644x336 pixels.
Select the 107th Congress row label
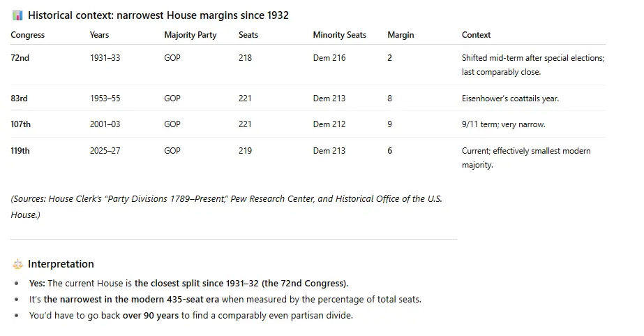click(x=21, y=124)
